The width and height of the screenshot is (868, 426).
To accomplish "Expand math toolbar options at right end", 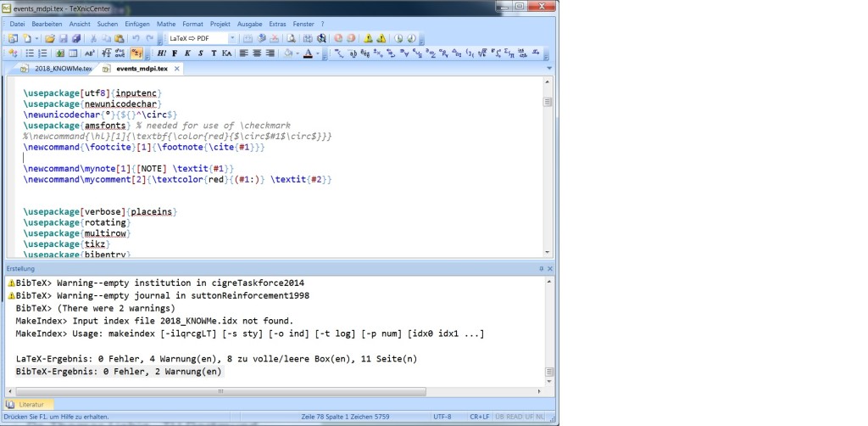I will coord(546,57).
